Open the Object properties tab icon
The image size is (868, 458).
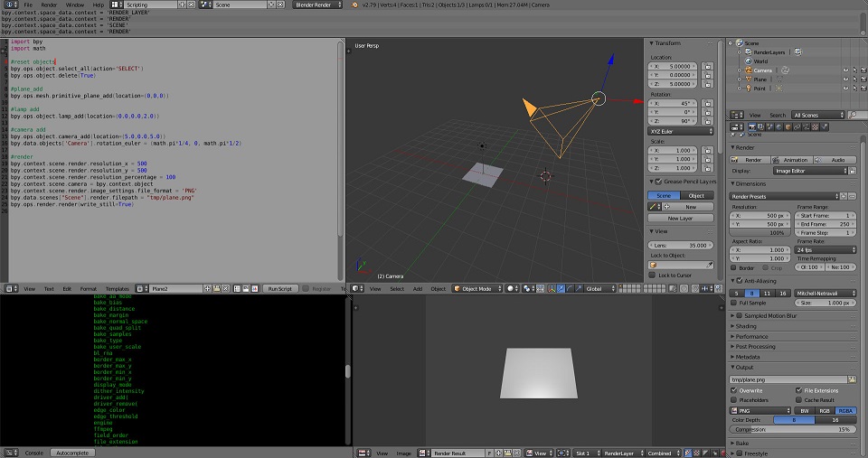pos(788,127)
